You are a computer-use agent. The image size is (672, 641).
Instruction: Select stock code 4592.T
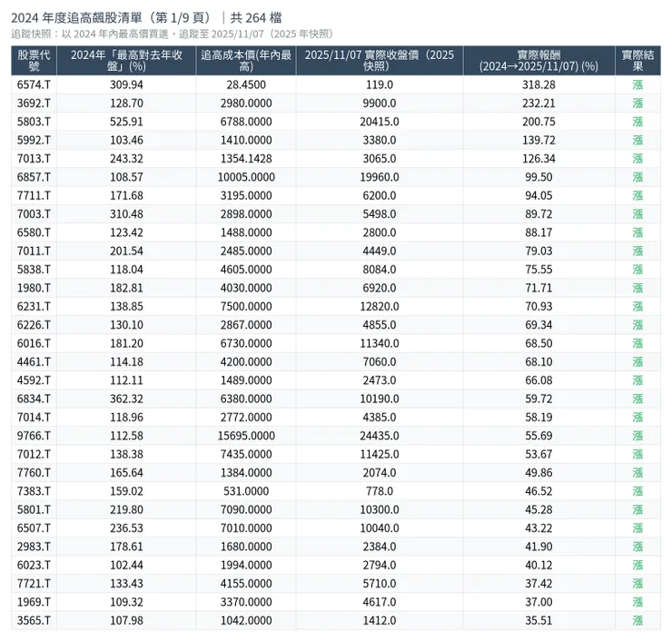34,380
